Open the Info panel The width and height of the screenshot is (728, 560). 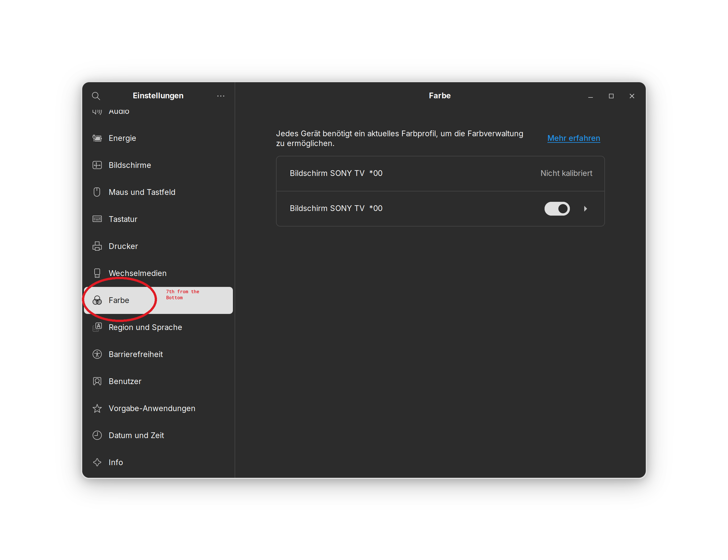pos(158,462)
